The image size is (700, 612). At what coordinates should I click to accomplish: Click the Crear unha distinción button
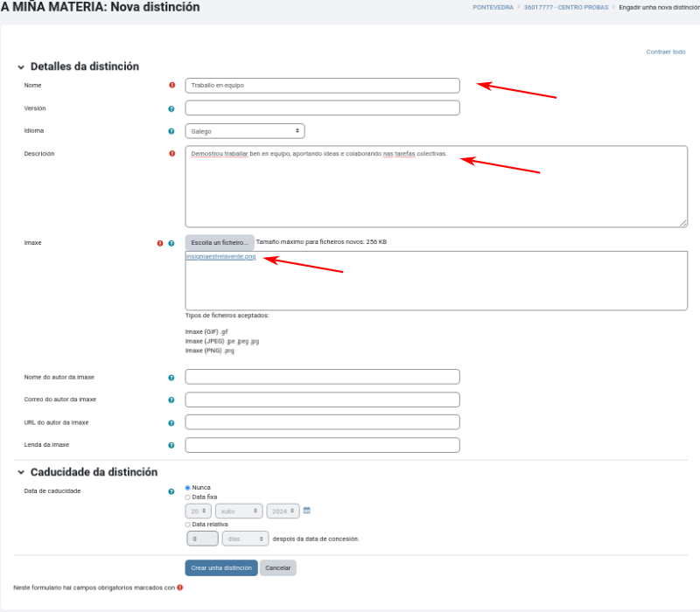tap(221, 568)
